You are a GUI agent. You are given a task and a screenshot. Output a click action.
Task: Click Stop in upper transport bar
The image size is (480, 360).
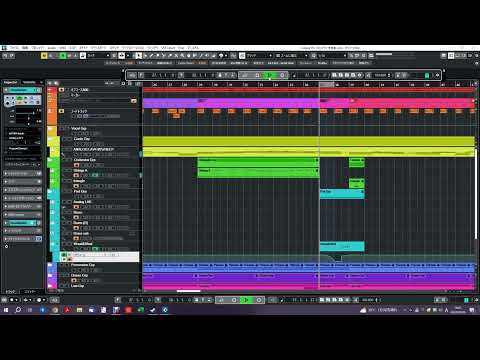(x=257, y=75)
